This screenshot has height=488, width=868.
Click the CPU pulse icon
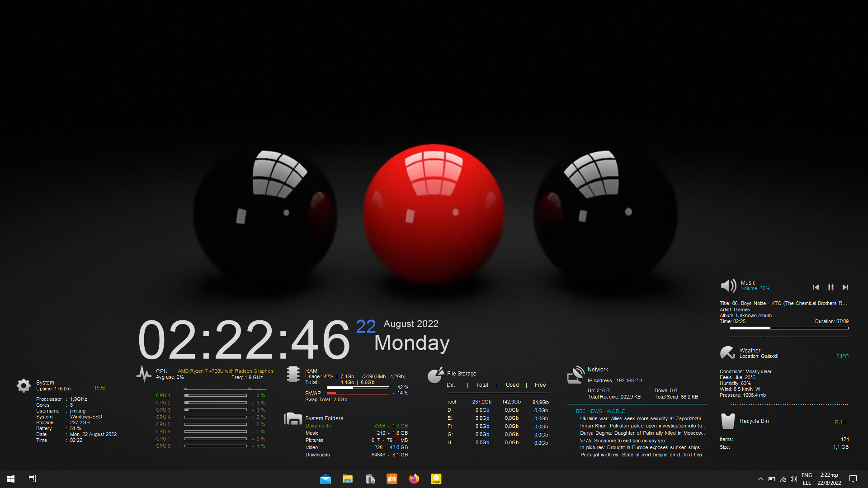[144, 374]
